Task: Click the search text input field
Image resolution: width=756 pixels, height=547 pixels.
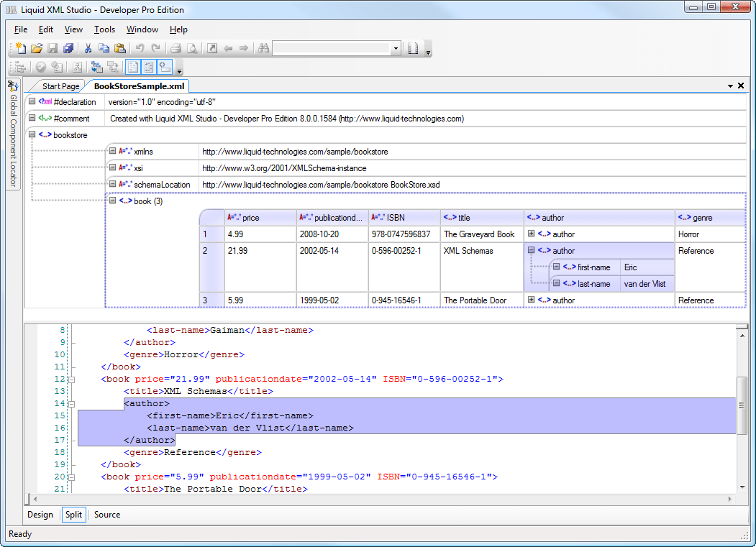Action: (x=332, y=48)
